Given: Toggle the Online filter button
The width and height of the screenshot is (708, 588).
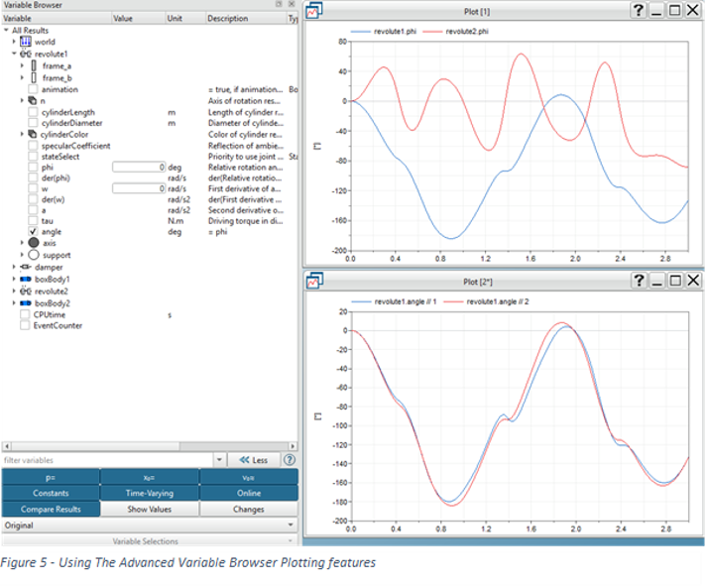Looking at the screenshot, I should coord(248,493).
